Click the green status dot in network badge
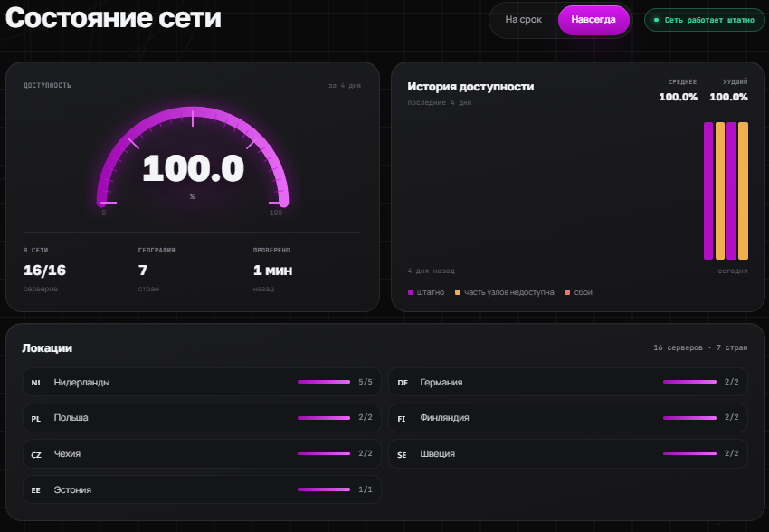The height and width of the screenshot is (532, 769). [x=656, y=20]
